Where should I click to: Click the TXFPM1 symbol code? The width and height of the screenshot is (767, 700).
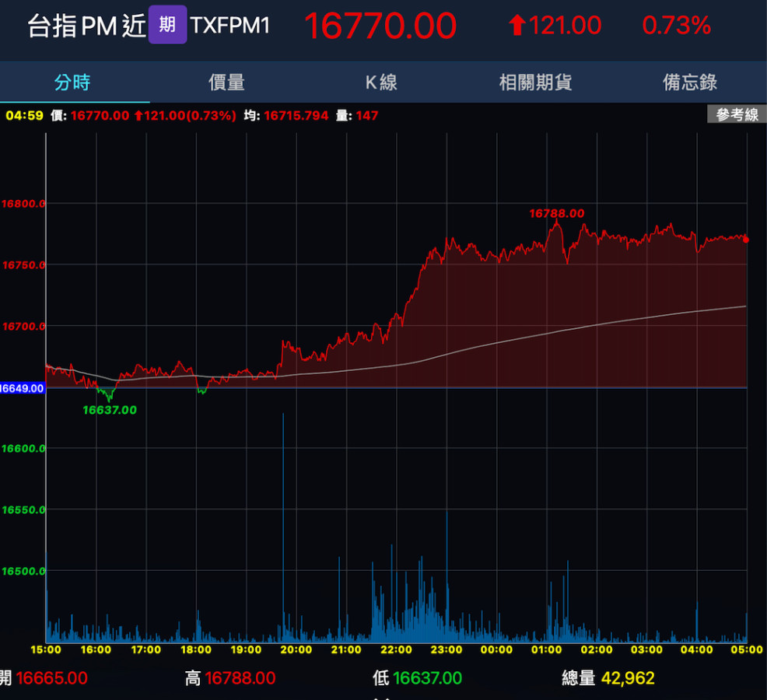[230, 26]
